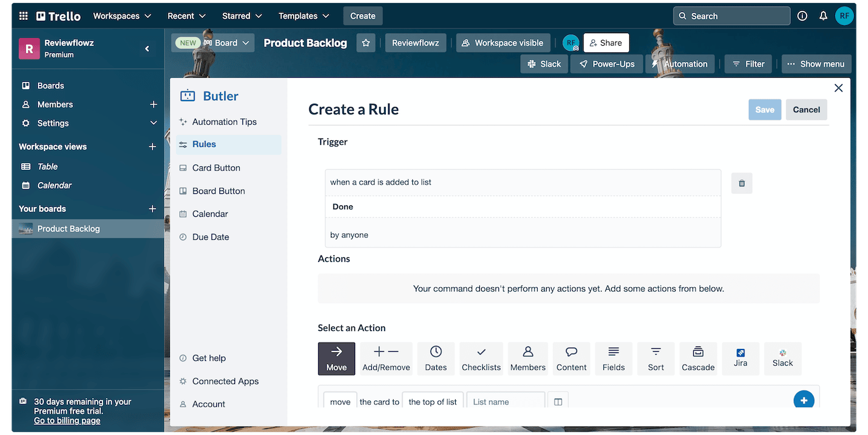Open the Templates dropdown

click(x=304, y=16)
